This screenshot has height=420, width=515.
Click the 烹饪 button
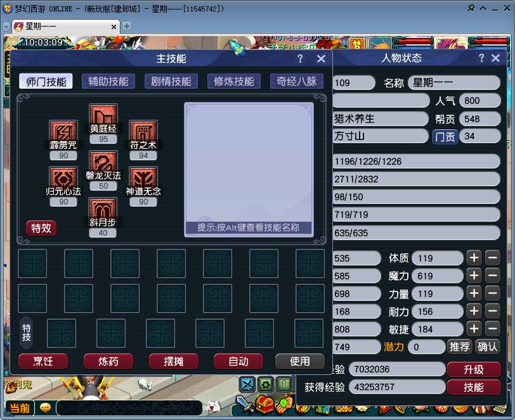point(43,361)
